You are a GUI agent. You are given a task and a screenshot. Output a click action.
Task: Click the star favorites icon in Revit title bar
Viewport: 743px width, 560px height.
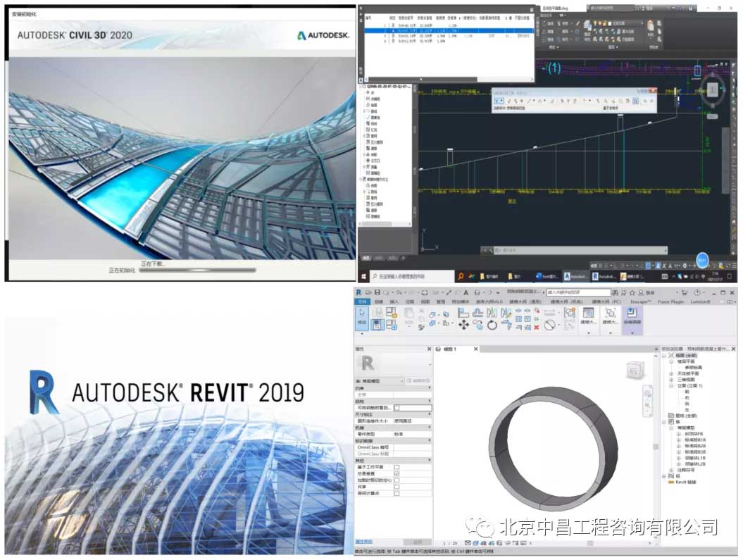(x=632, y=293)
